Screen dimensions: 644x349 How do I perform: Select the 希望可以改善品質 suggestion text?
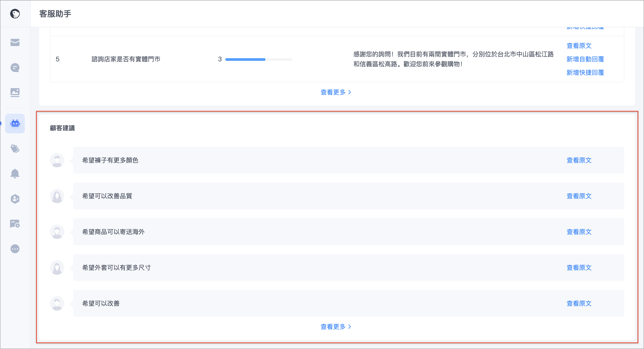click(107, 196)
